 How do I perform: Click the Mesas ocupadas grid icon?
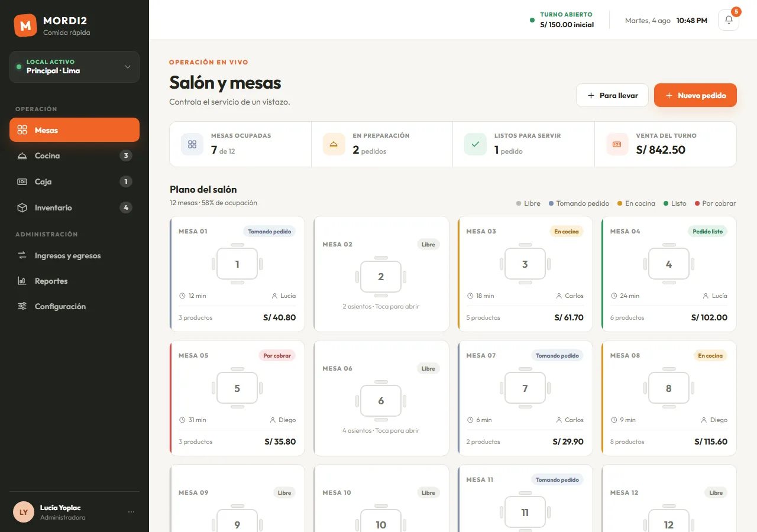click(192, 144)
